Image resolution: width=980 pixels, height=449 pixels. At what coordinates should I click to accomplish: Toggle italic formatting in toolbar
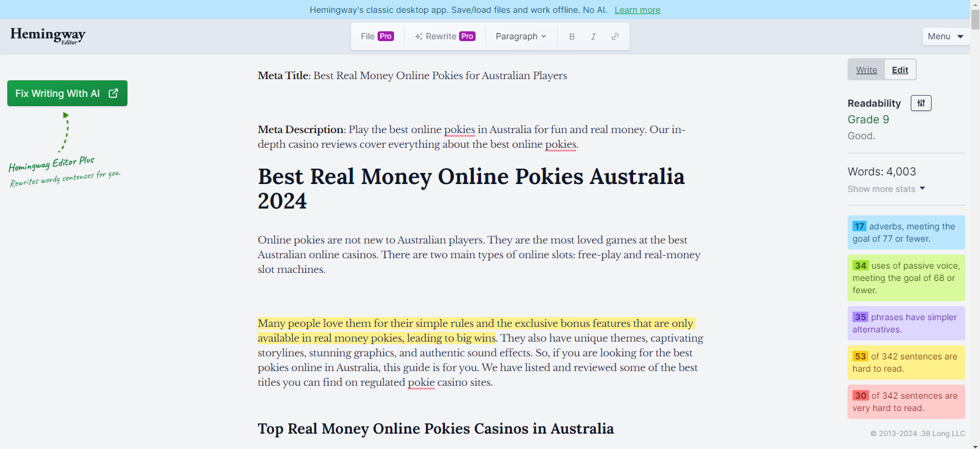593,37
